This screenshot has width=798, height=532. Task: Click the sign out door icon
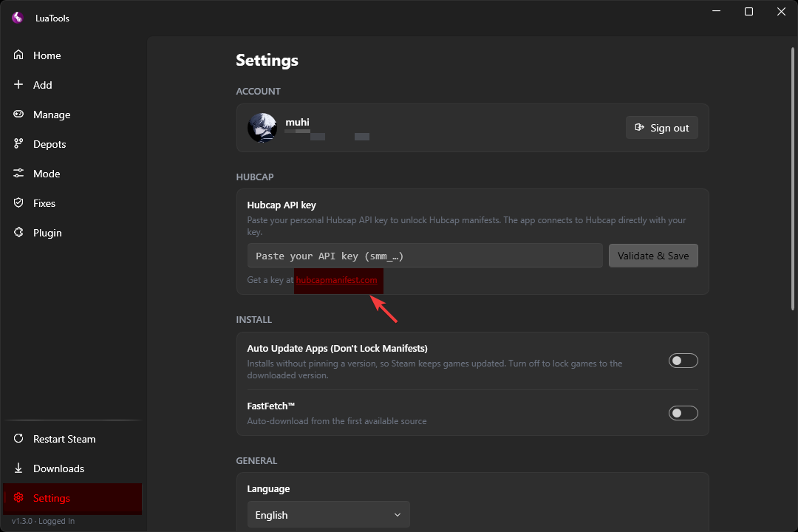(x=639, y=127)
